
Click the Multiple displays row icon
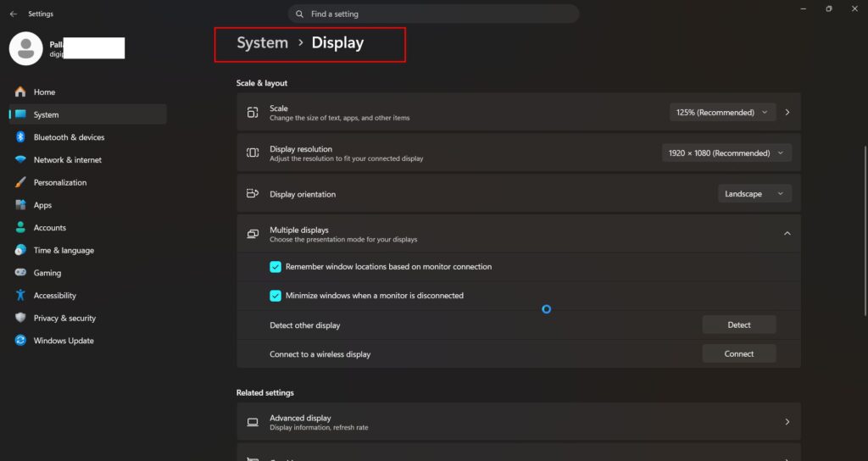[x=253, y=234]
